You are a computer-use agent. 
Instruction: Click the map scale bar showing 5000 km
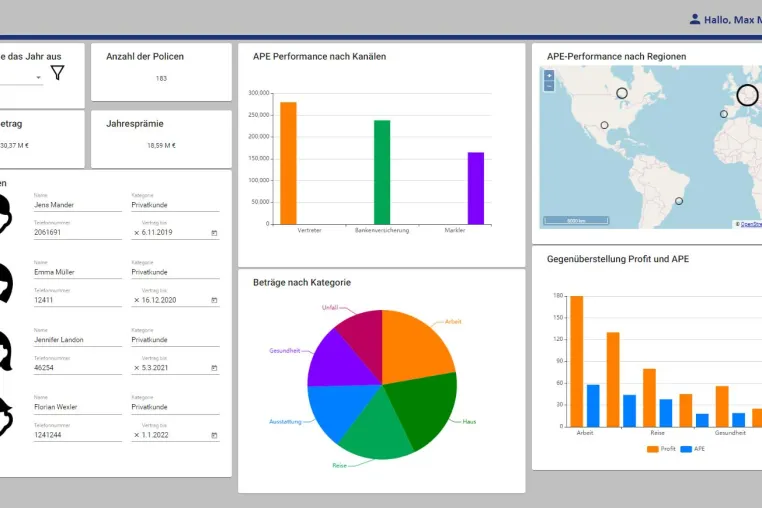coord(576,221)
